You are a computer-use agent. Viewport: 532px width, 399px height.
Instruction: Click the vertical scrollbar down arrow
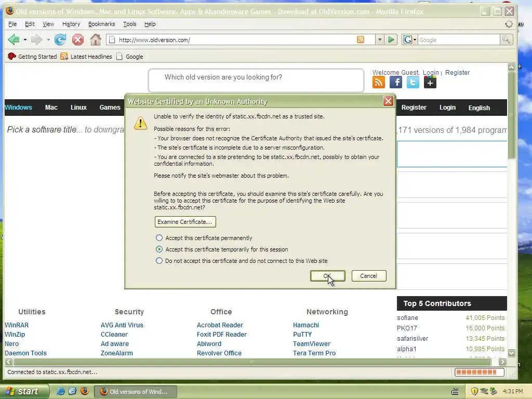(x=511, y=353)
